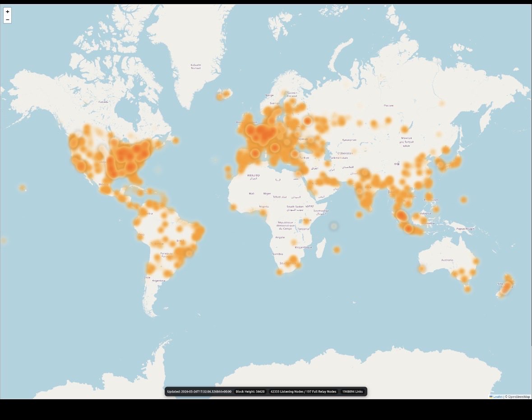Click the Россия country label
This screenshot has width=532, height=420.
(x=389, y=106)
